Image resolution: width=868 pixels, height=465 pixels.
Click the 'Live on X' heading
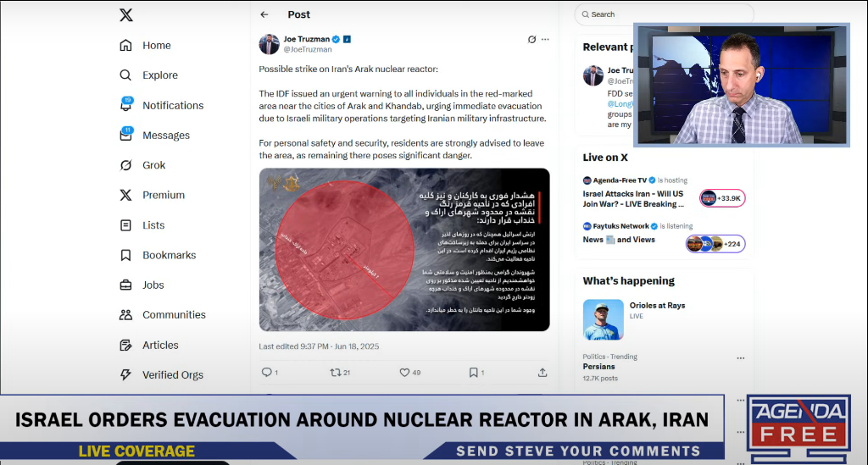click(605, 158)
